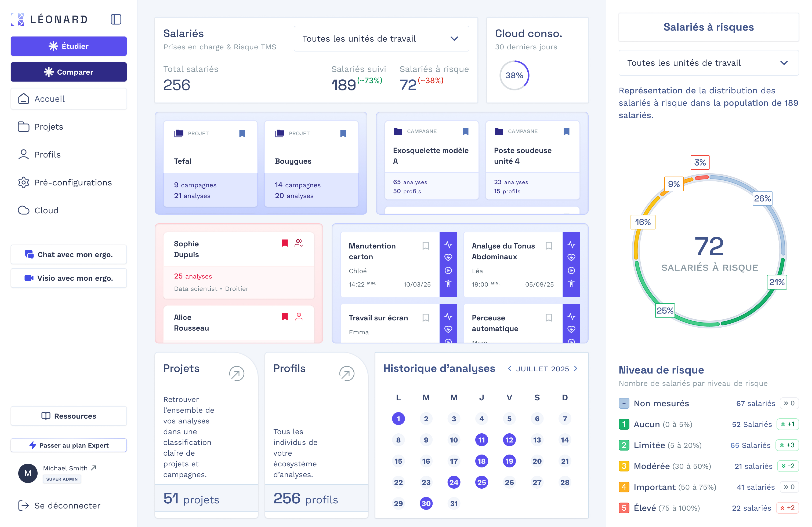Click the Exosquelette campaign folder icon

point(398,131)
